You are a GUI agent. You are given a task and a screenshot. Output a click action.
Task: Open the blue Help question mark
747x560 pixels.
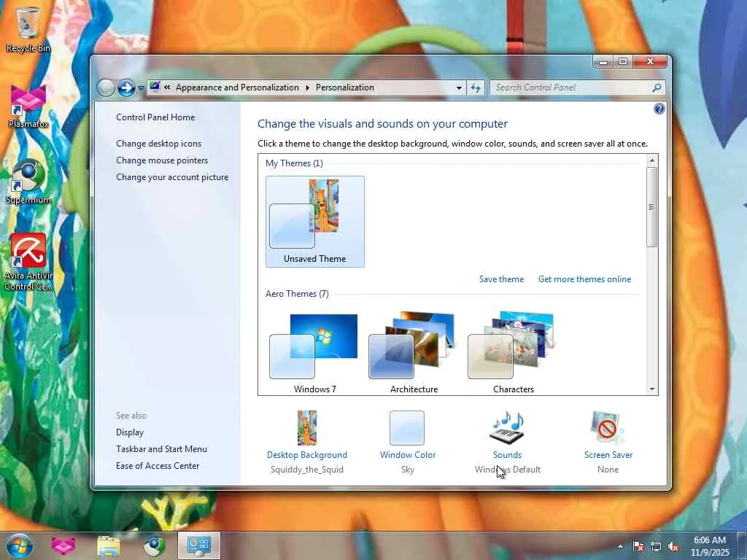(x=659, y=109)
